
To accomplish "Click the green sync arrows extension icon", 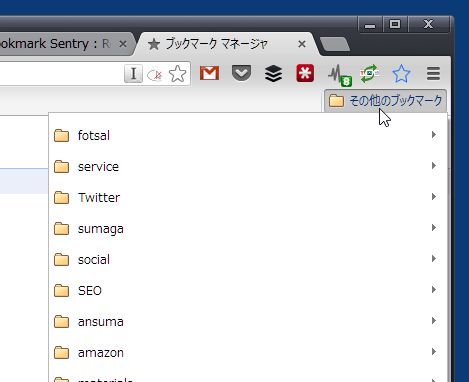I will point(369,73).
